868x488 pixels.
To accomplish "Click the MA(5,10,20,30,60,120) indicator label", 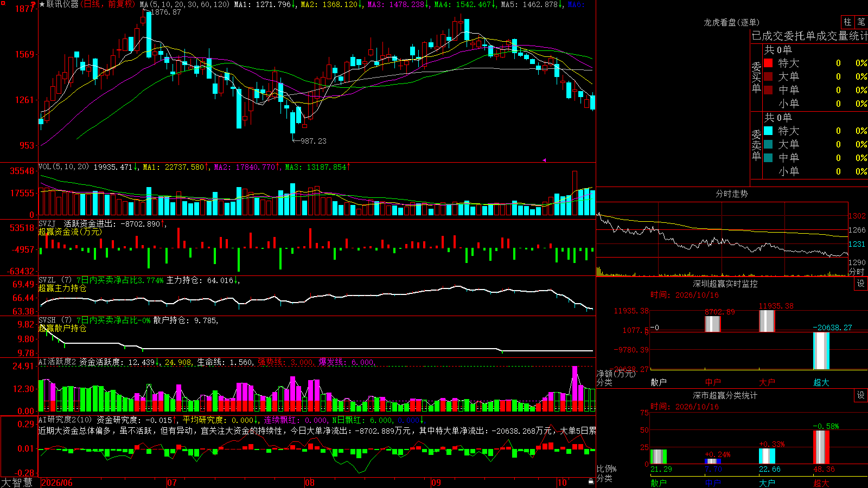I will click(185, 4).
